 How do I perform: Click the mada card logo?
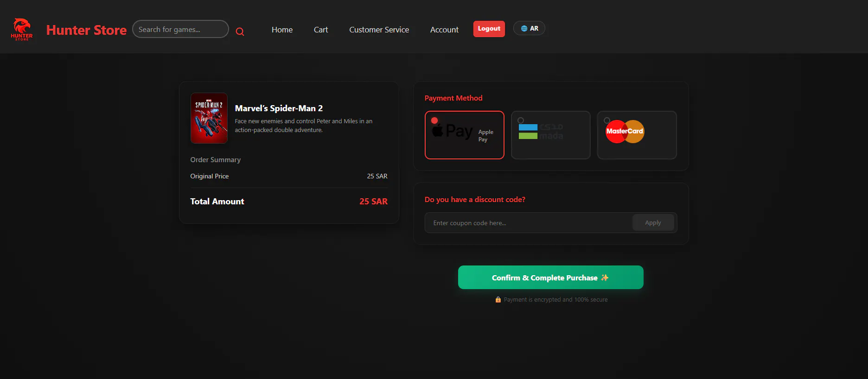pos(541,131)
